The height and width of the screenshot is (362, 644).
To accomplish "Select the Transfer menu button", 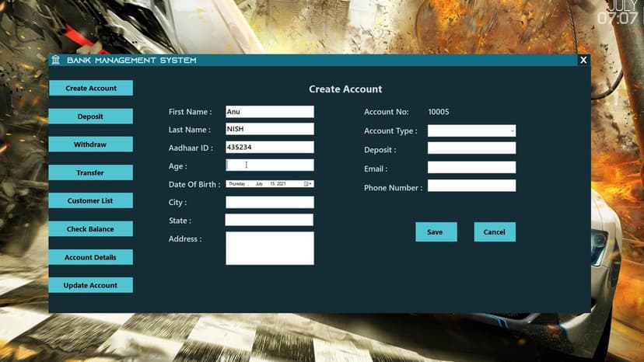I will (x=91, y=172).
